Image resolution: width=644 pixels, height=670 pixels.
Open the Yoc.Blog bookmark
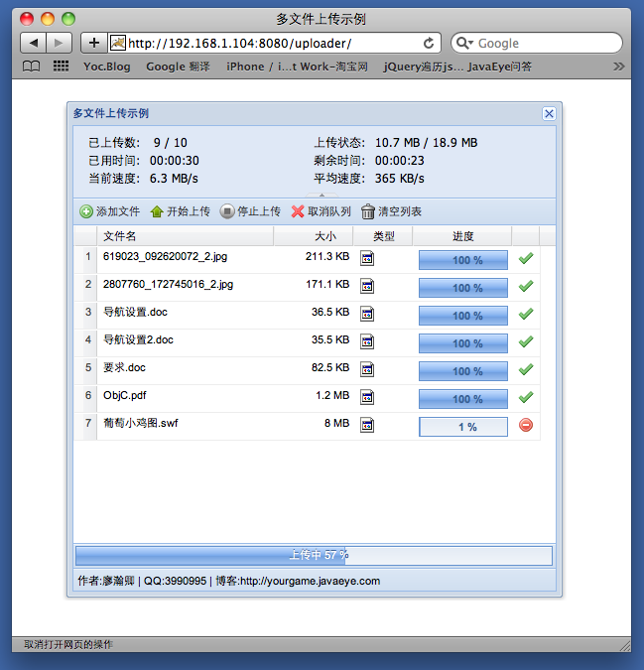[107, 67]
